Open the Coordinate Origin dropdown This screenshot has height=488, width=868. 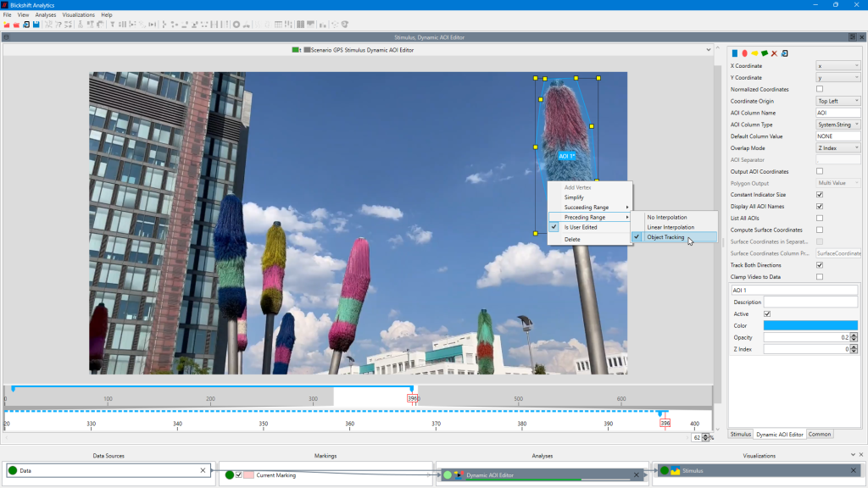[838, 102]
